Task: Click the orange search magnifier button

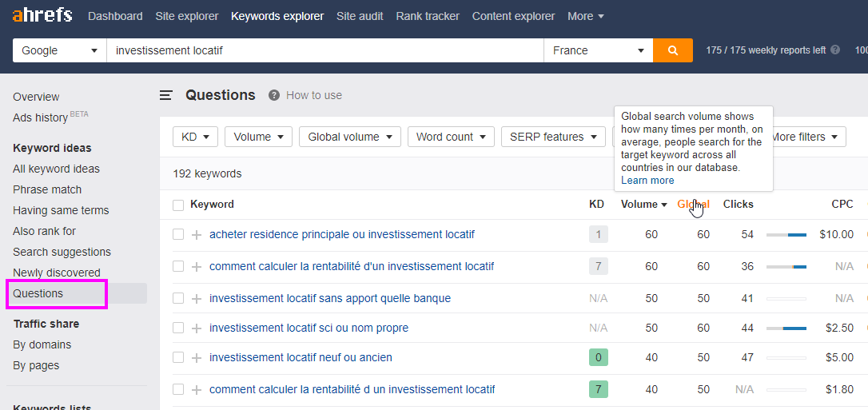Action: [673, 50]
